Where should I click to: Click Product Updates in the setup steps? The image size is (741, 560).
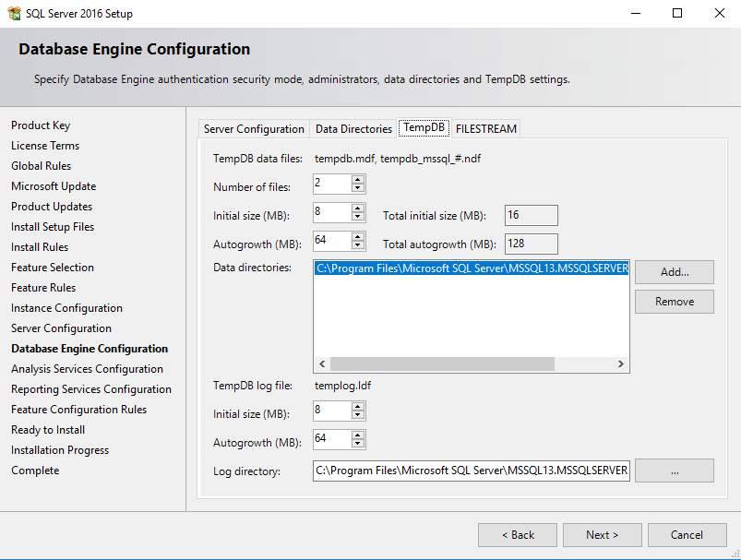click(52, 207)
